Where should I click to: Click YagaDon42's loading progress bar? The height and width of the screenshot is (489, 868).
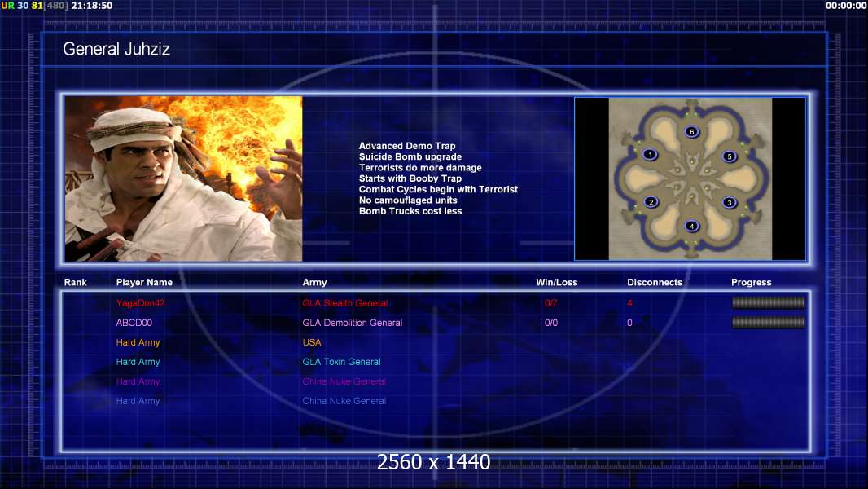[769, 302]
